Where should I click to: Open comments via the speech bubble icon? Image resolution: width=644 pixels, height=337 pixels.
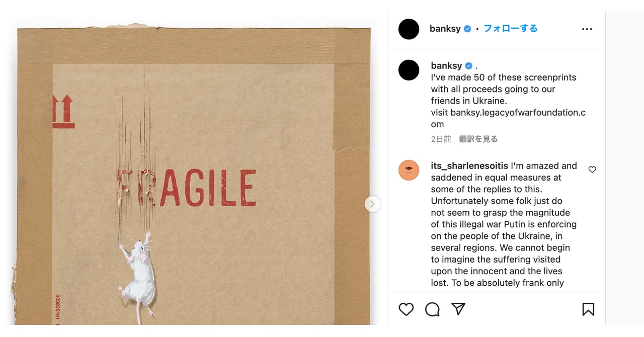pyautogui.click(x=432, y=309)
